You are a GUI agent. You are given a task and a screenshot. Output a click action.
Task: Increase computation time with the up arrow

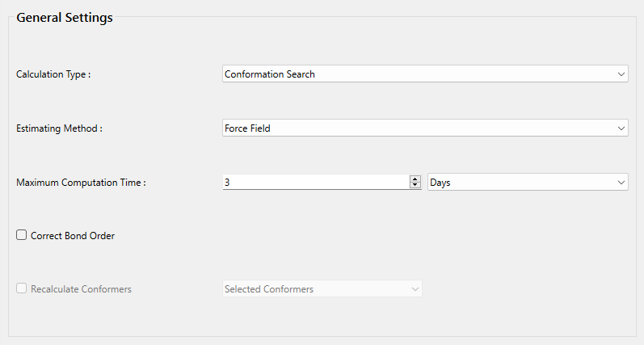[415, 179]
